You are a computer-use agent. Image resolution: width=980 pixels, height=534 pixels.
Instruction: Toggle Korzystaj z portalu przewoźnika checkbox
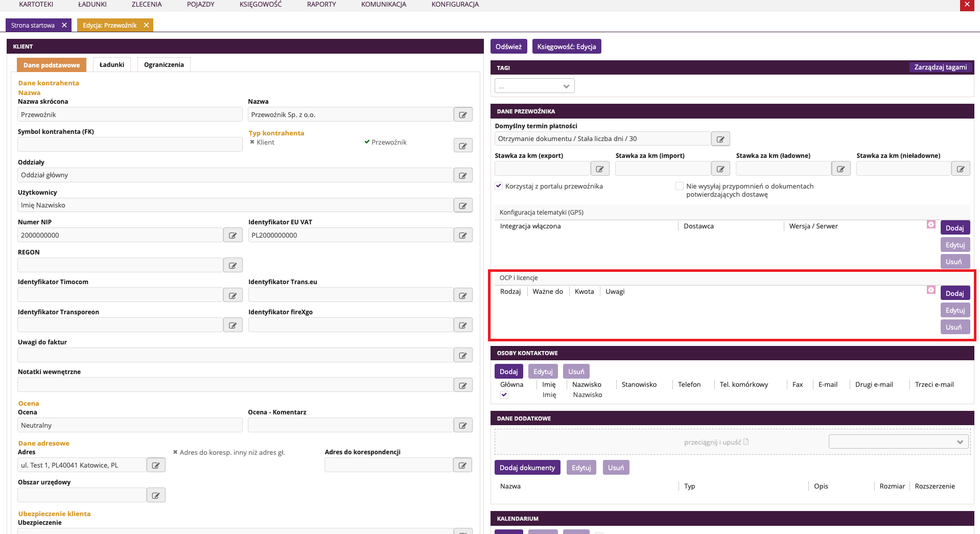click(x=499, y=186)
